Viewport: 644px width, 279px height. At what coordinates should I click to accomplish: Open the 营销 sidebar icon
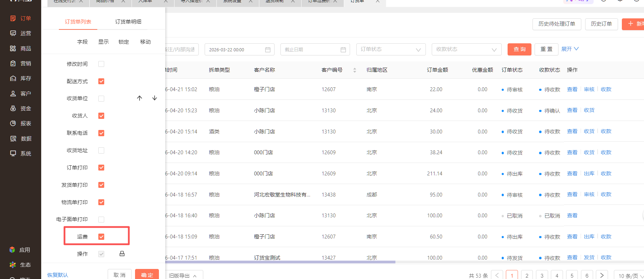[13, 63]
